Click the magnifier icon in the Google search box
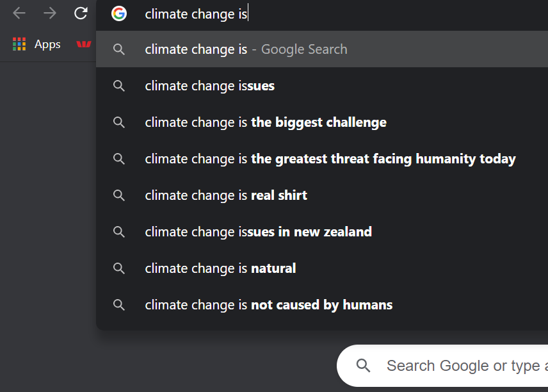The width and height of the screenshot is (548, 392). tap(363, 366)
